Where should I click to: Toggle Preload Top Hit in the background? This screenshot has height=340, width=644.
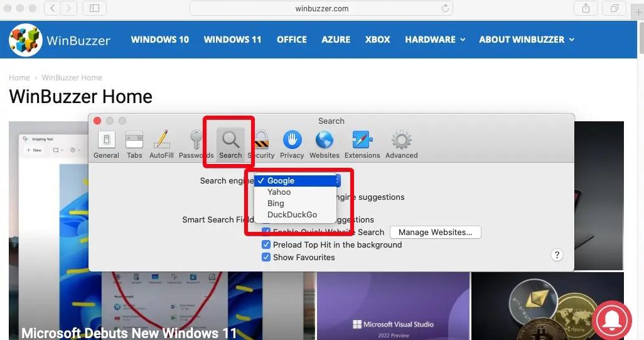point(266,245)
